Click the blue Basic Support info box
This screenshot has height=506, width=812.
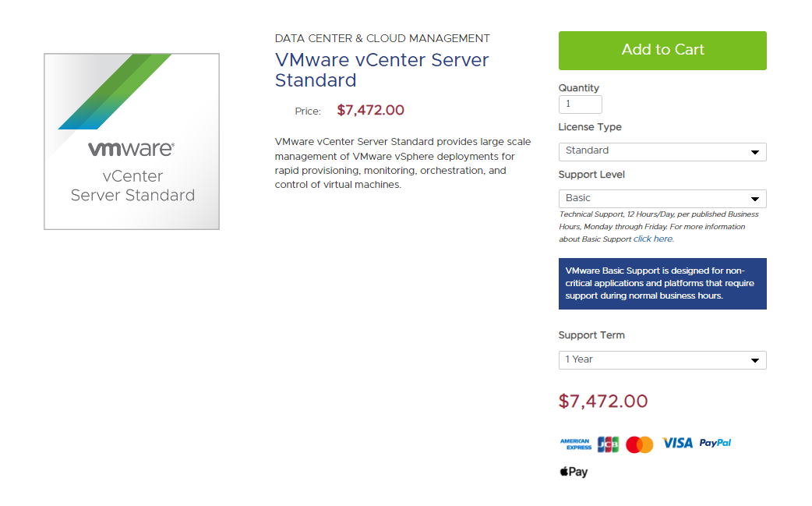(x=662, y=284)
